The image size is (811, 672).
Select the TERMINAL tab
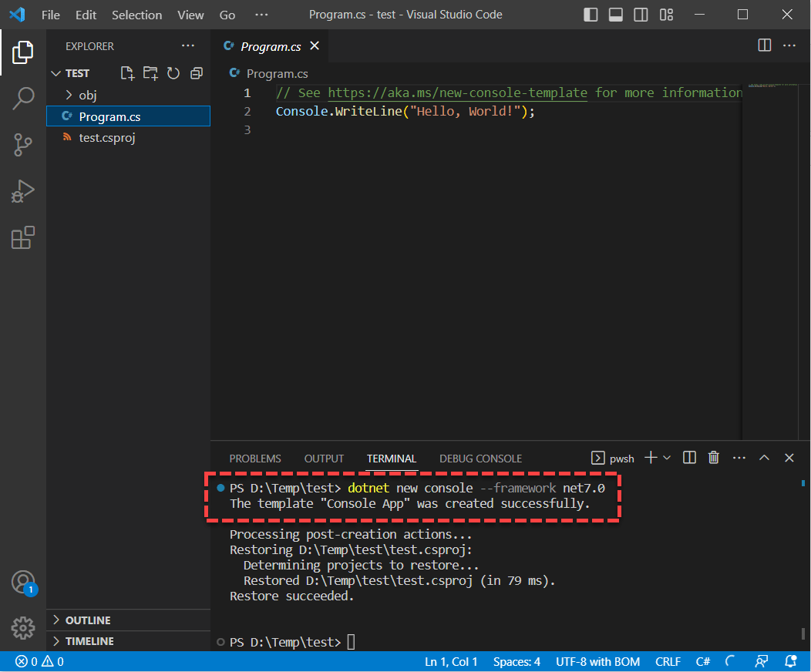(392, 459)
